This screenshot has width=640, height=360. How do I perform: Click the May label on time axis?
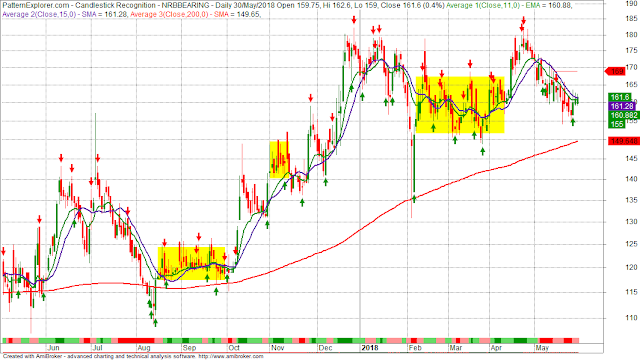coord(542,348)
